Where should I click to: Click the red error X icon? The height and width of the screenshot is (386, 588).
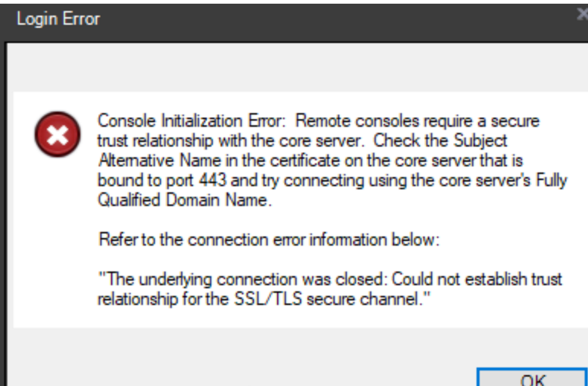[x=57, y=134]
